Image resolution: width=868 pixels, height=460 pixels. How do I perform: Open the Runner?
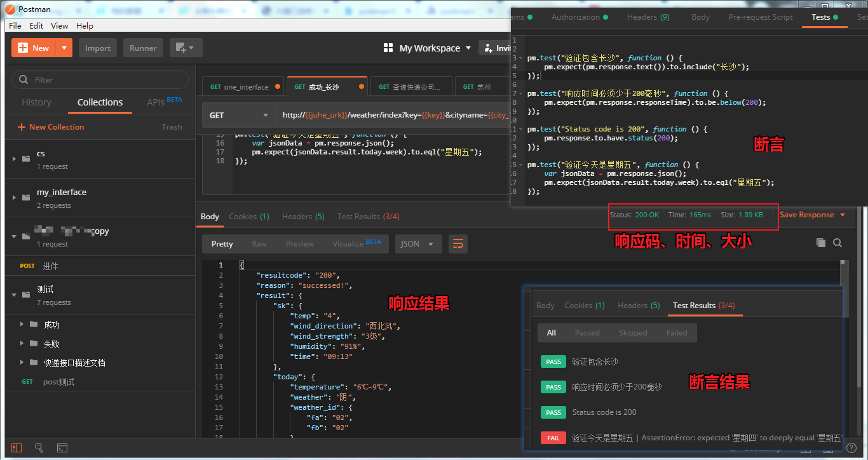click(x=143, y=48)
